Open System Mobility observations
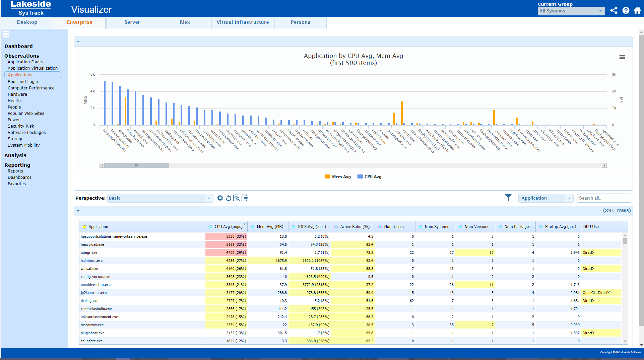This screenshot has width=644, height=360. (24, 145)
